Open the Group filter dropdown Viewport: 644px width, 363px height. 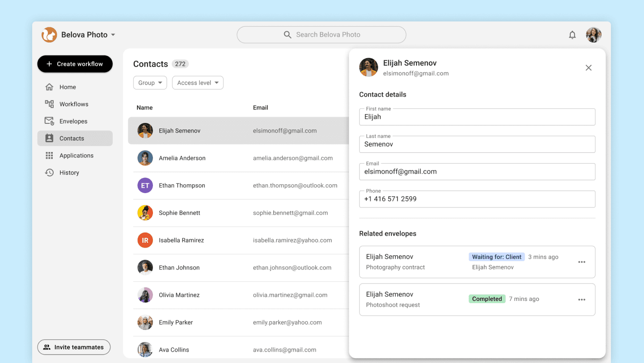click(150, 83)
